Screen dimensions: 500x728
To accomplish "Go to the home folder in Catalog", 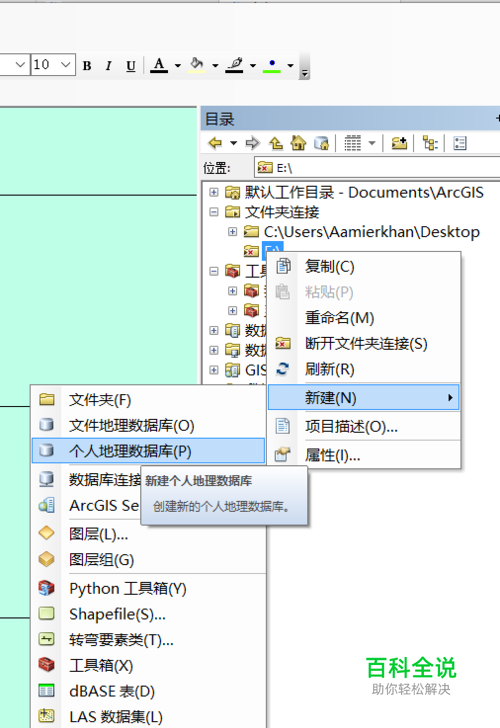I will click(299, 143).
